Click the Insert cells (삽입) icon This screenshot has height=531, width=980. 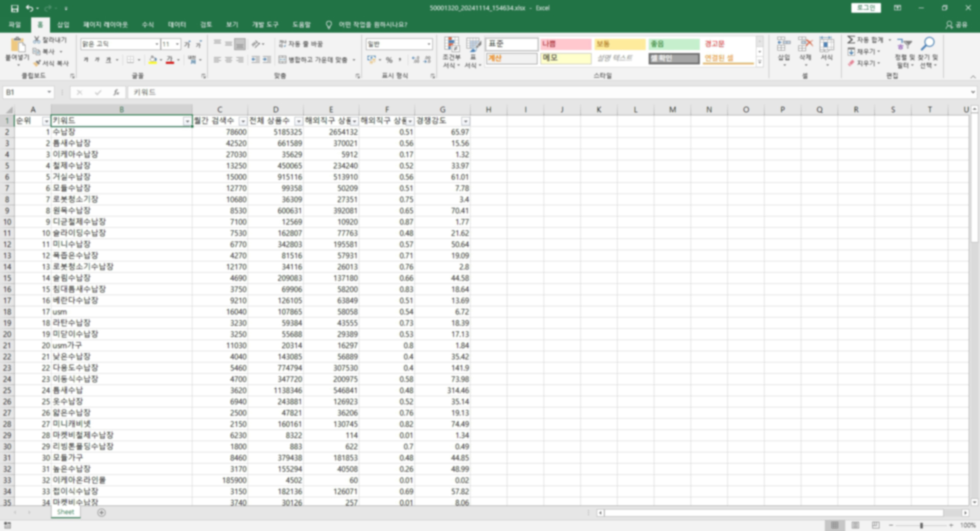coord(783,45)
